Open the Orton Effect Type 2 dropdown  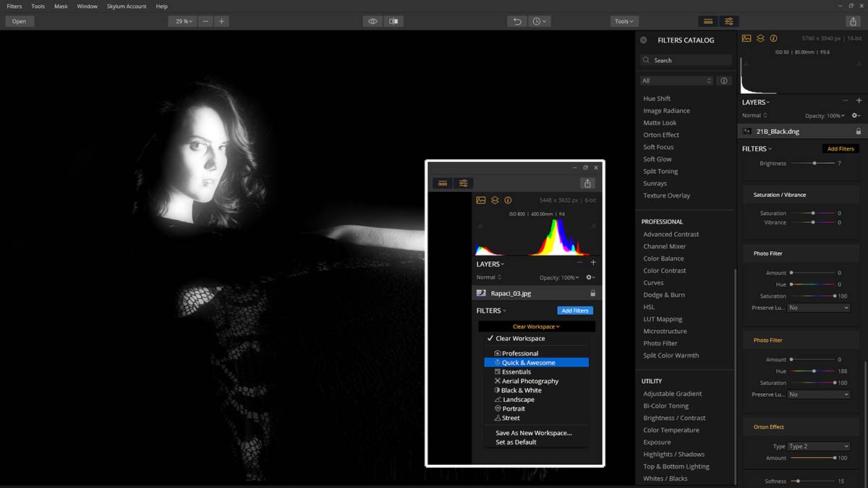pos(818,447)
